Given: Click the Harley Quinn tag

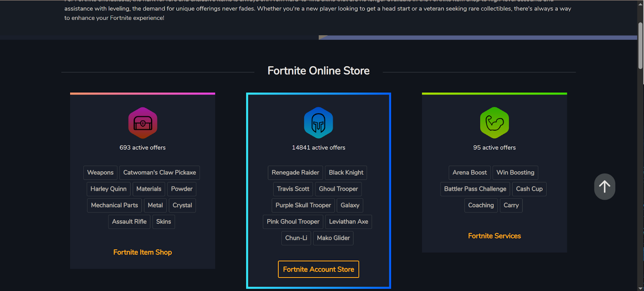Looking at the screenshot, I should (108, 189).
